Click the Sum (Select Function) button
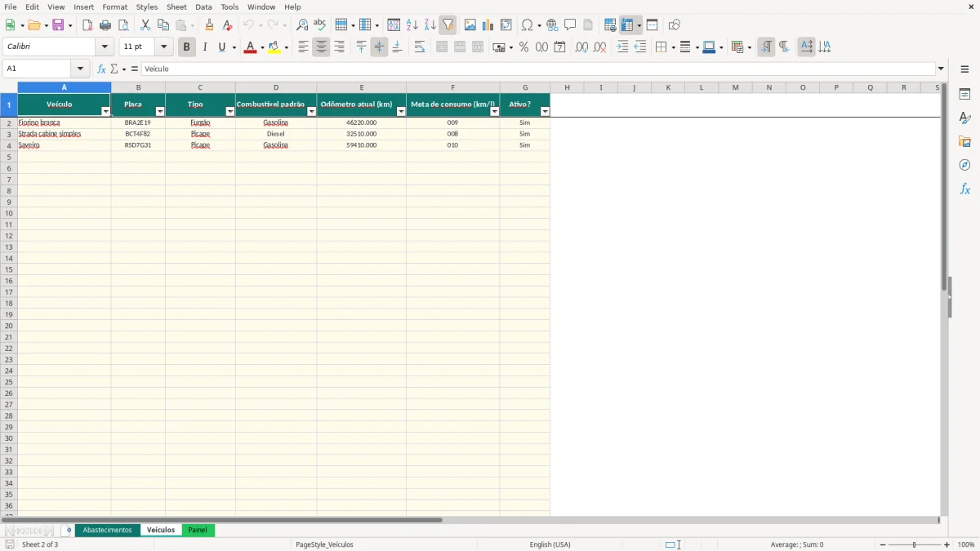 pos(114,69)
